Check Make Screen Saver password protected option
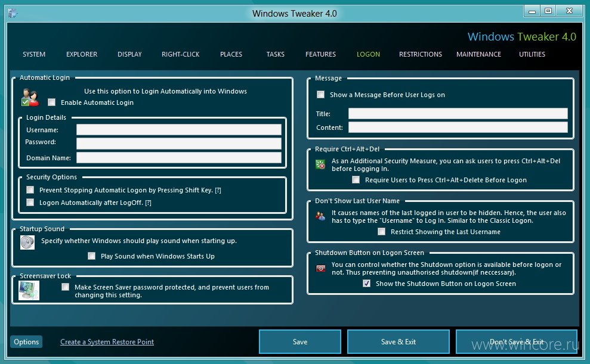Image resolution: width=590 pixels, height=364 pixels. pyautogui.click(x=66, y=287)
